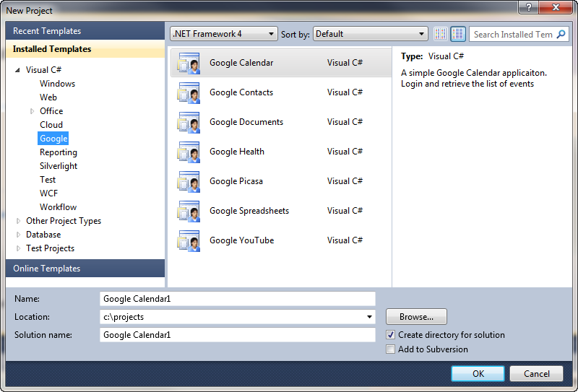Select the Installed Templates section
This screenshot has width=578, height=392.
(x=85, y=49)
